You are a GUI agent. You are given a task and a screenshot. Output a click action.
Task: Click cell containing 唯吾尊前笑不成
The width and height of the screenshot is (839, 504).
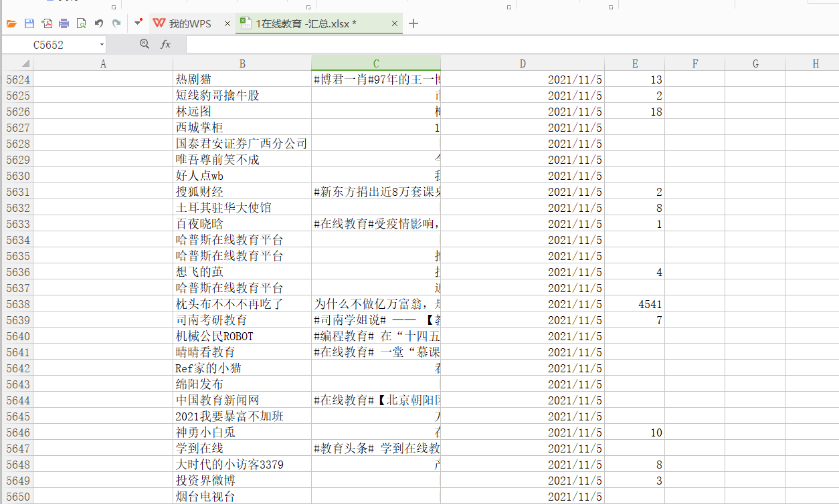[242, 160]
